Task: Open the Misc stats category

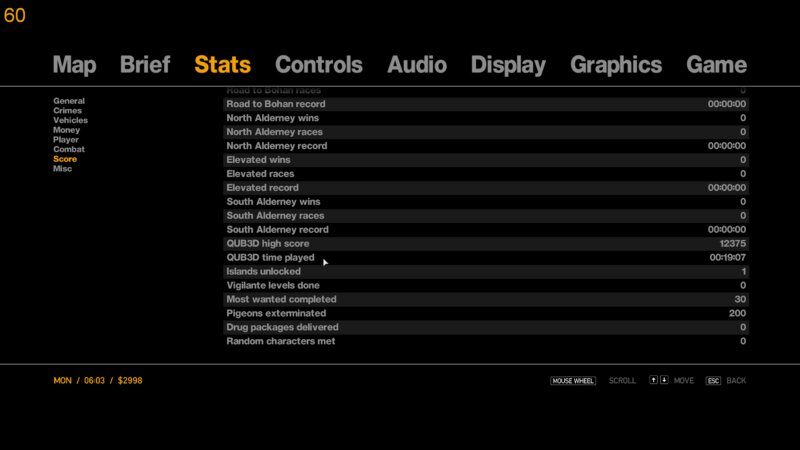Action: pos(62,169)
